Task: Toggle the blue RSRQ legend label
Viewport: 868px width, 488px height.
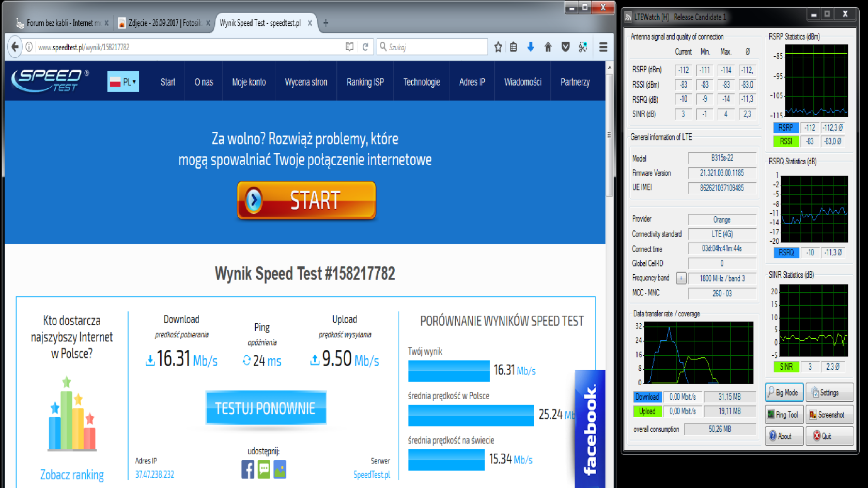Action: 786,253
